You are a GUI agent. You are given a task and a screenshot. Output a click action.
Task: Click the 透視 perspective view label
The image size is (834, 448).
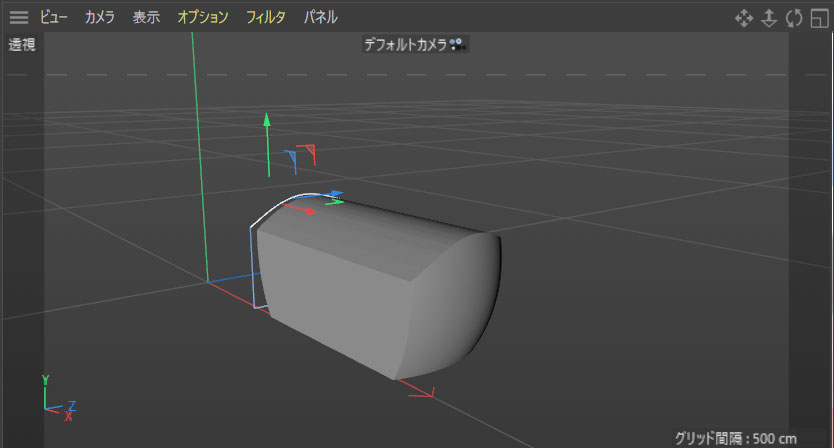pos(22,44)
